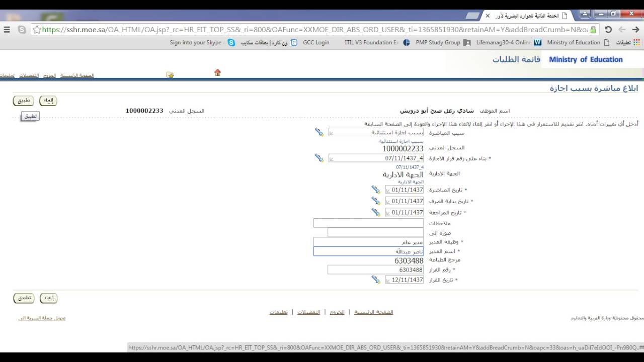Click the صورة الى input field

pos(375,232)
